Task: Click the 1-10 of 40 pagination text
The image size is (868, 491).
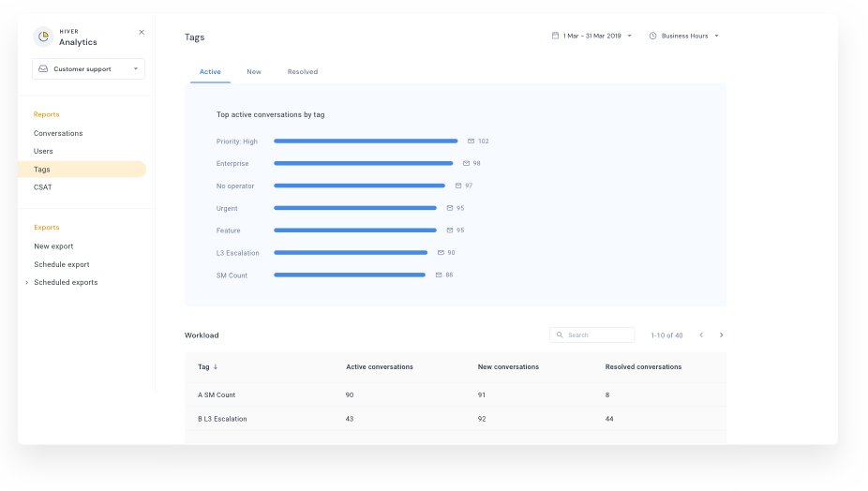Action: [x=666, y=335]
